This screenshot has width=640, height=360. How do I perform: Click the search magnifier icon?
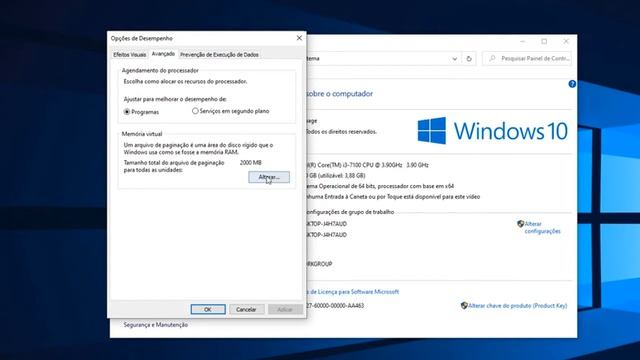(492, 58)
